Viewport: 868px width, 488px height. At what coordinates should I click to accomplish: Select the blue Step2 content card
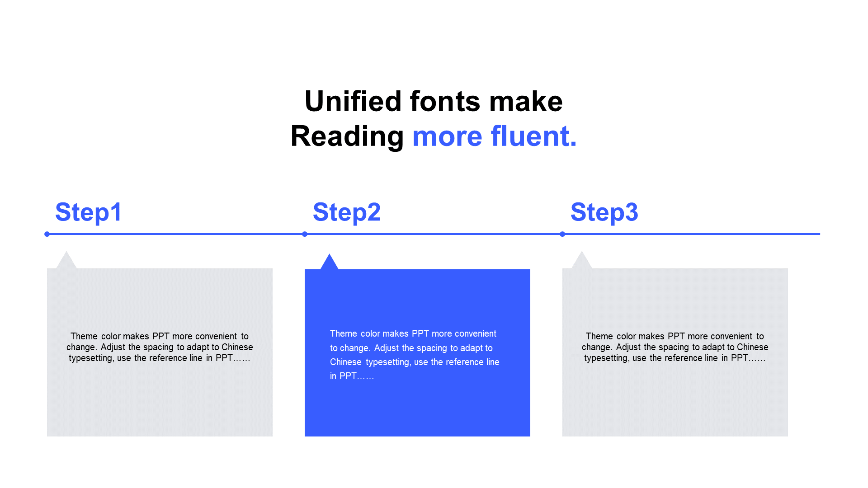click(417, 352)
